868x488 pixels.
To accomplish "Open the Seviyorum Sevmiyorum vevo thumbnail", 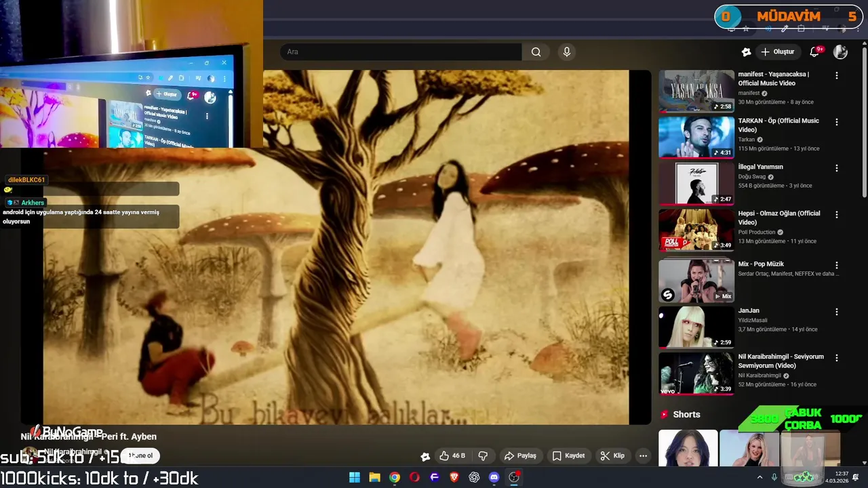I will point(696,373).
